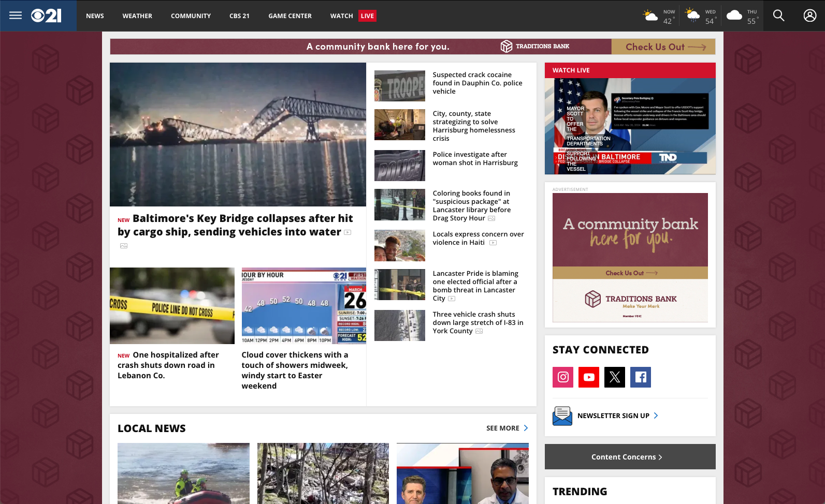Open Locals express concern Haiti story
825x504 pixels.
[479, 239]
